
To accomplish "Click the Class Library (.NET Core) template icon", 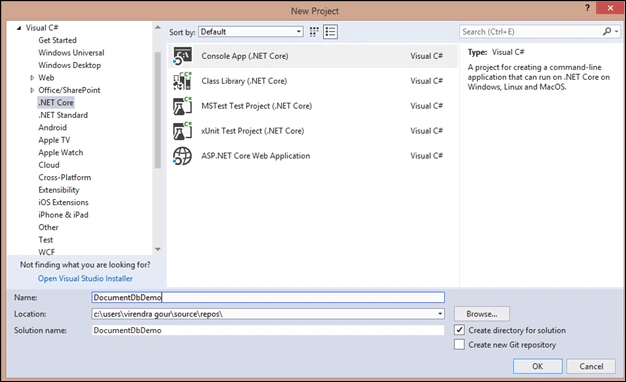I will tap(182, 81).
